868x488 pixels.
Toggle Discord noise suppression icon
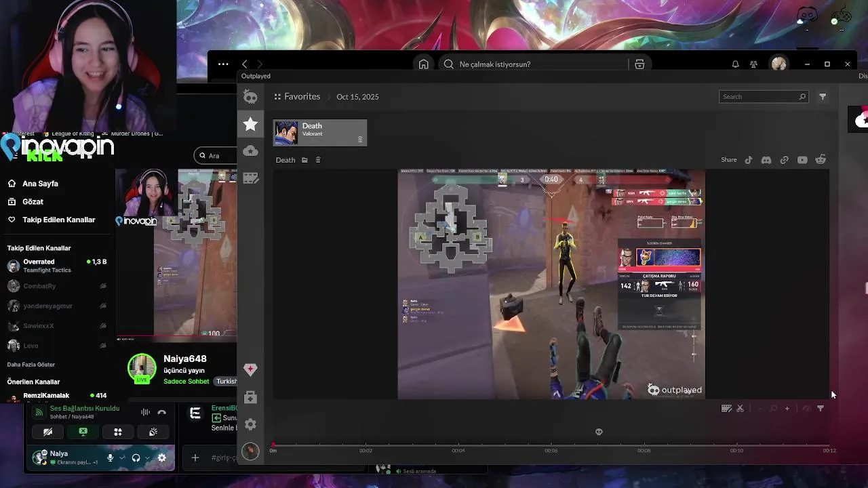(x=145, y=412)
